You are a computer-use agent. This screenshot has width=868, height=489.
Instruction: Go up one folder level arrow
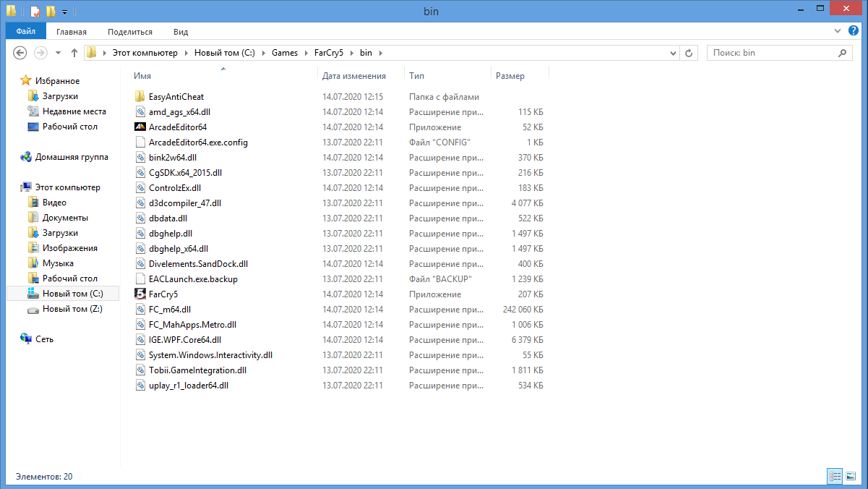pos(74,53)
